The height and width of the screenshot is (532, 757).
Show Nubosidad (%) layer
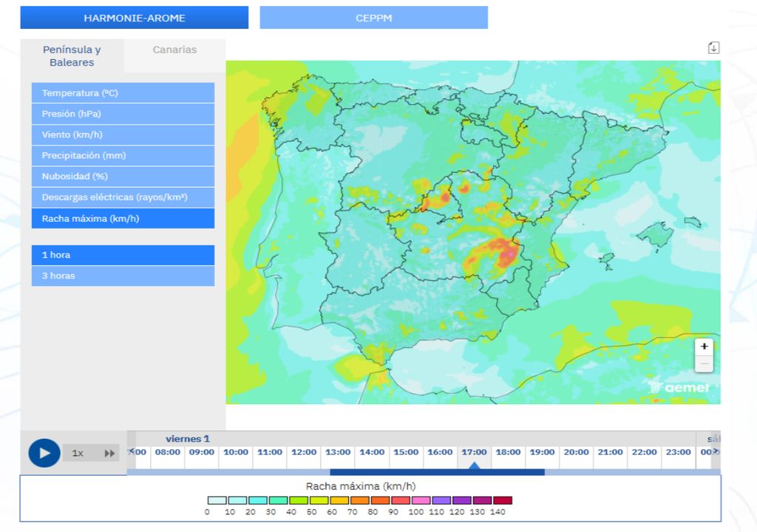(x=123, y=176)
